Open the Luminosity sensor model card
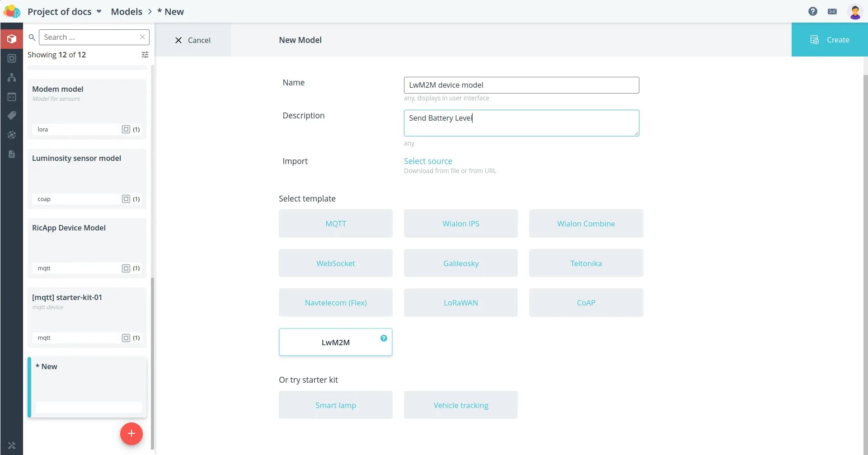The image size is (868, 455). coord(87,178)
